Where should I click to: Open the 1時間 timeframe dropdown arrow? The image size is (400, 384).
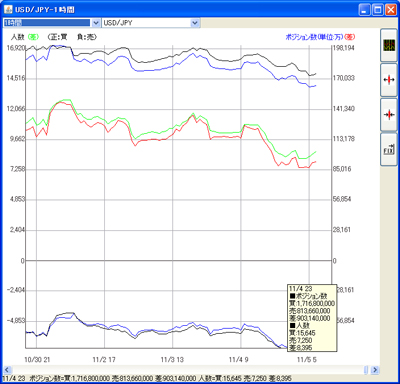click(x=96, y=23)
